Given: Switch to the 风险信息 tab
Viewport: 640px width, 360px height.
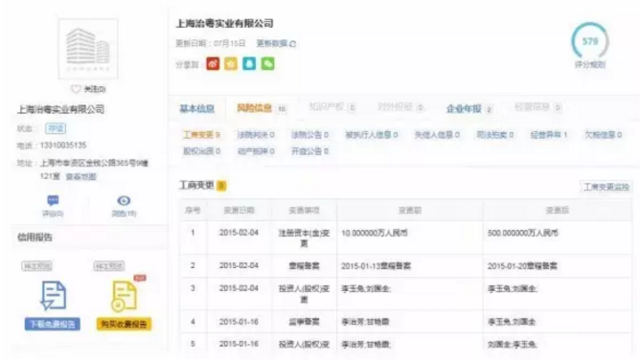Looking at the screenshot, I should pos(262,108).
